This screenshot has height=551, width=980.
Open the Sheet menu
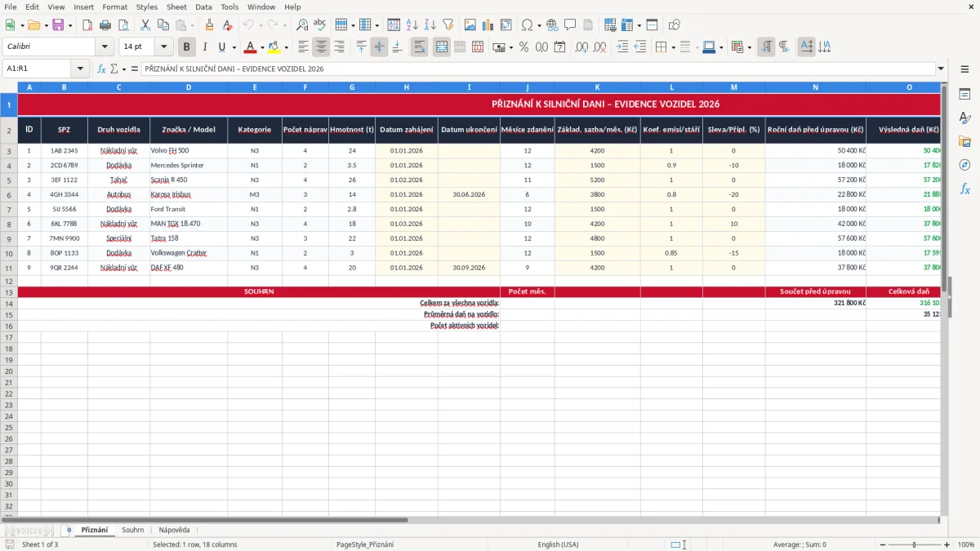point(176,7)
